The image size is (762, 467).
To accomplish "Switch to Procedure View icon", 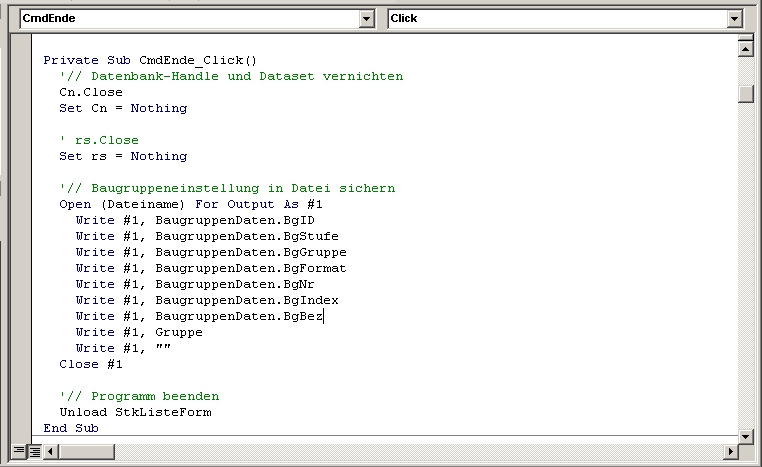I will pos(18,451).
